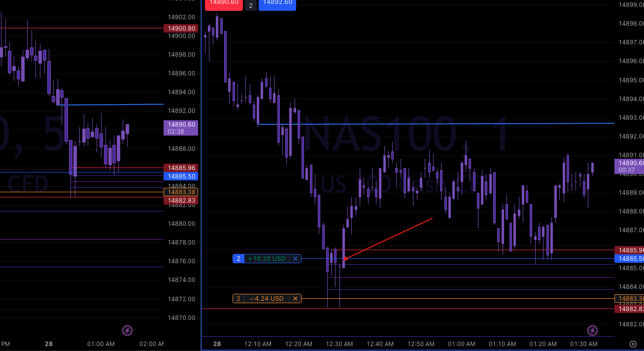Click the 14900.80 red alert price label
644x351 pixels.
[180, 28]
